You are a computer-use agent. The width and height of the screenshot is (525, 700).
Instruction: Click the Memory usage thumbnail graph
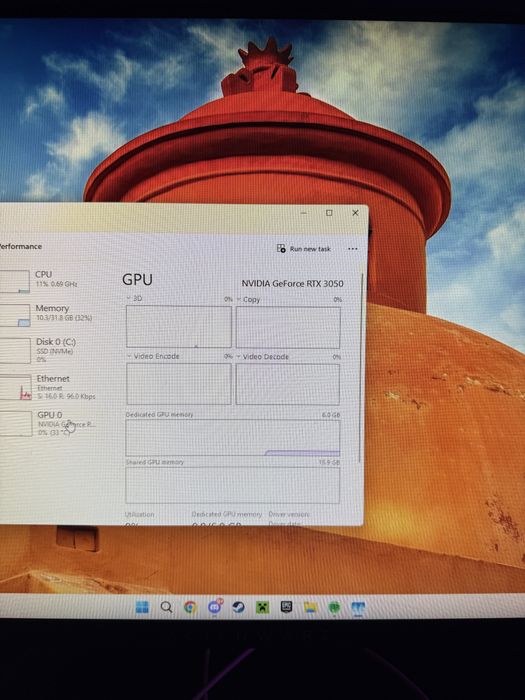15,316
